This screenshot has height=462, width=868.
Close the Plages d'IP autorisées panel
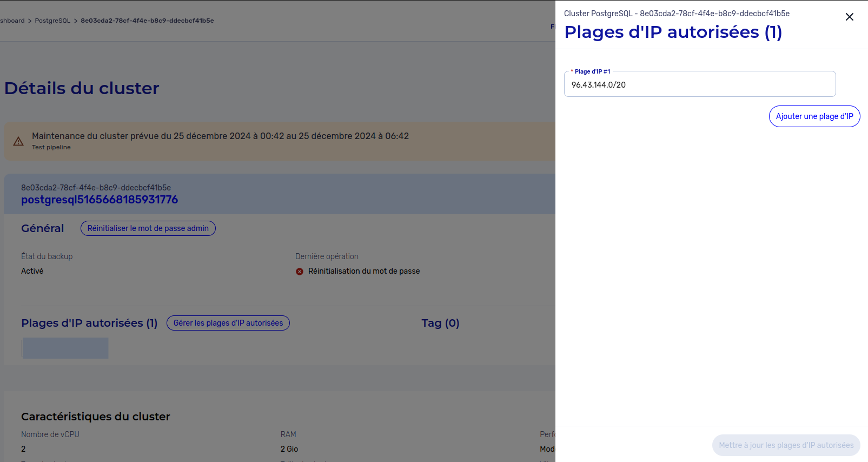850,17
